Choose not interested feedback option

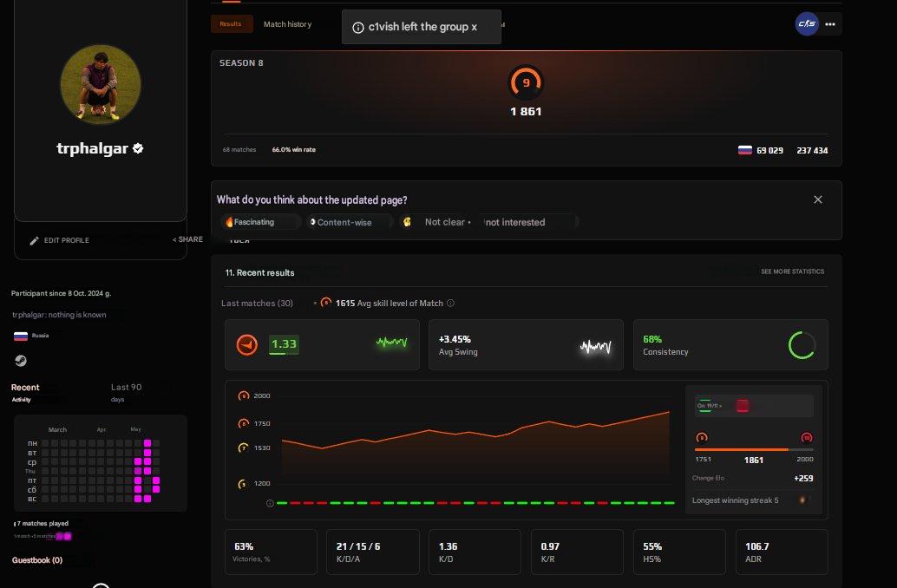coord(529,222)
